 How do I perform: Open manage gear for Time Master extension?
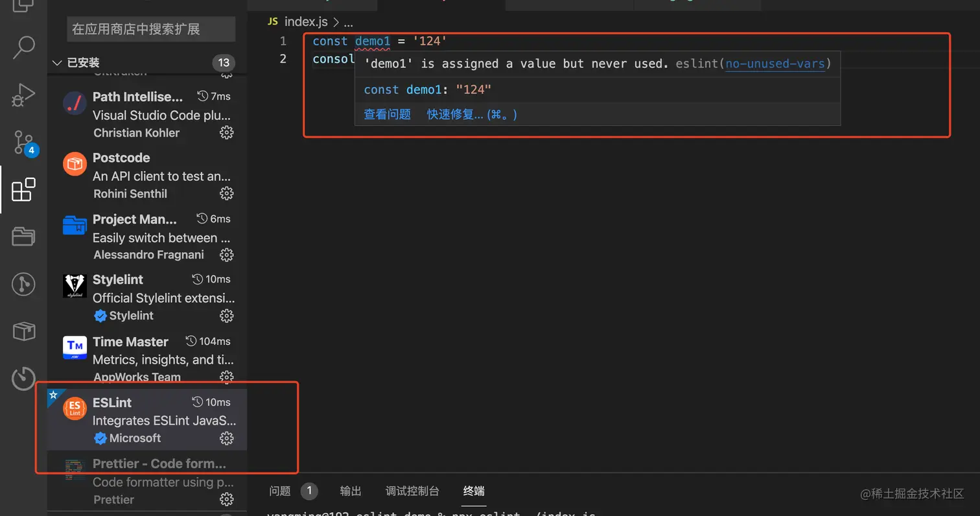coord(226,376)
